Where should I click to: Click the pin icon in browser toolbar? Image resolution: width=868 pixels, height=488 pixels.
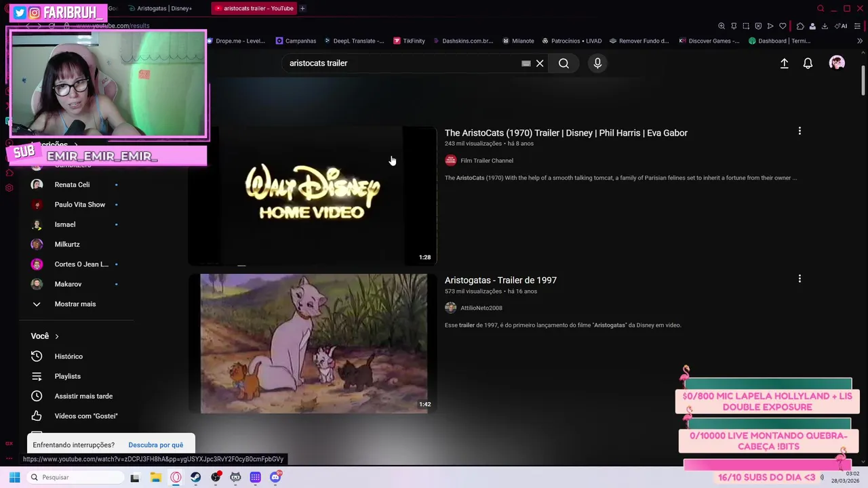734,26
